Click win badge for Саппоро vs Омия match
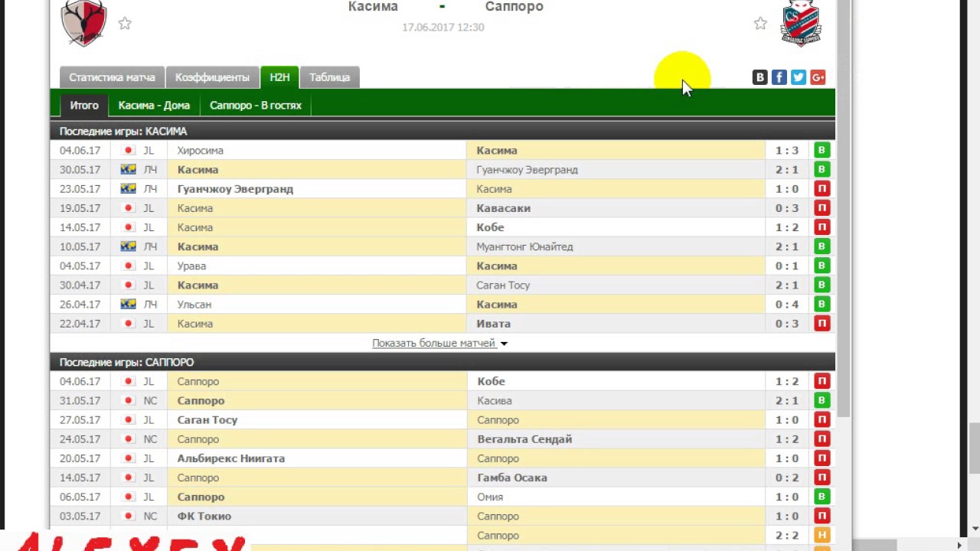Image resolution: width=980 pixels, height=551 pixels. pos(822,497)
